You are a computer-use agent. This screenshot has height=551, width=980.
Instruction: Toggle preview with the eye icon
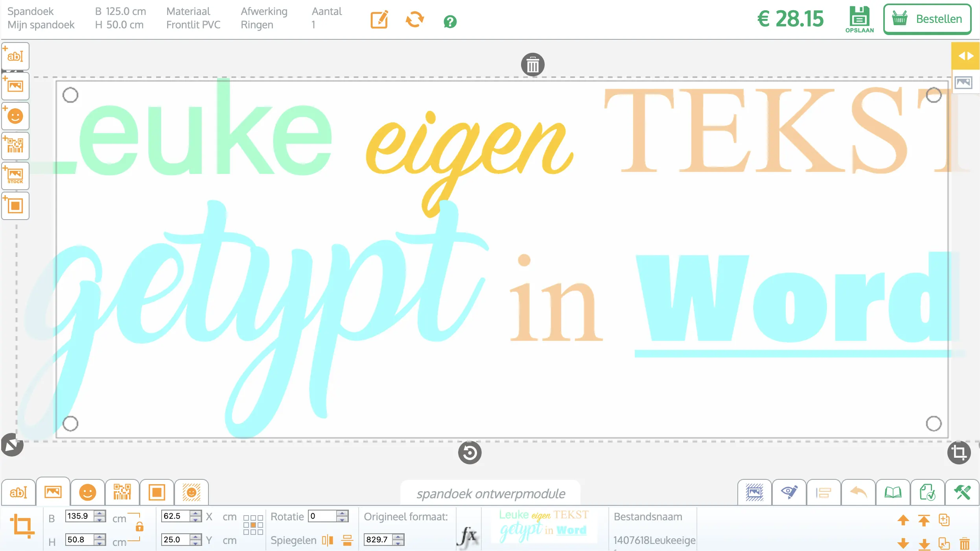pos(789,492)
